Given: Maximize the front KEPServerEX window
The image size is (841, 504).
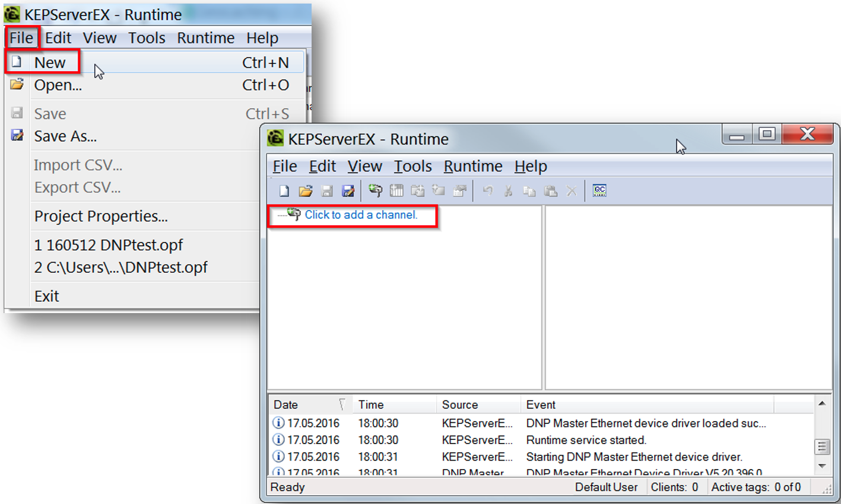Looking at the screenshot, I should click(767, 134).
